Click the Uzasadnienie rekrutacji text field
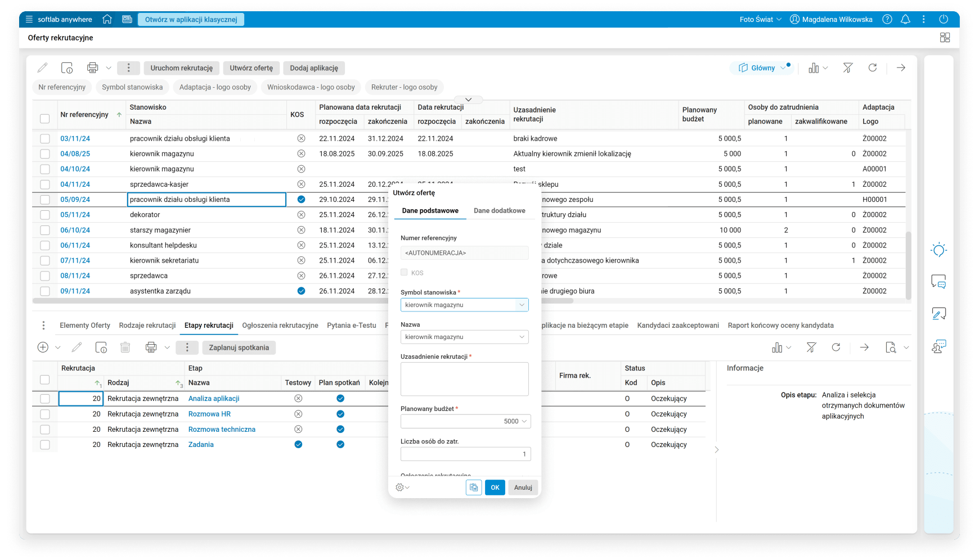Screen dimensions: 979x560 point(464,379)
